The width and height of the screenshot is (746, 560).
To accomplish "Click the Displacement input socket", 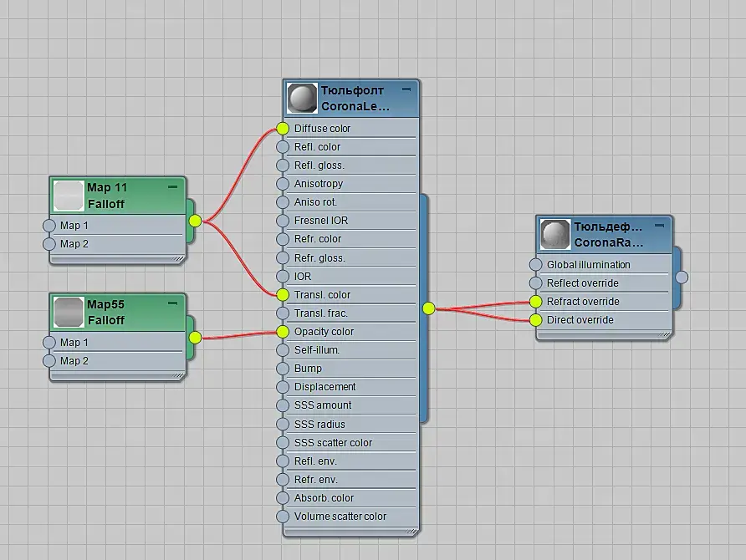I will tap(283, 387).
